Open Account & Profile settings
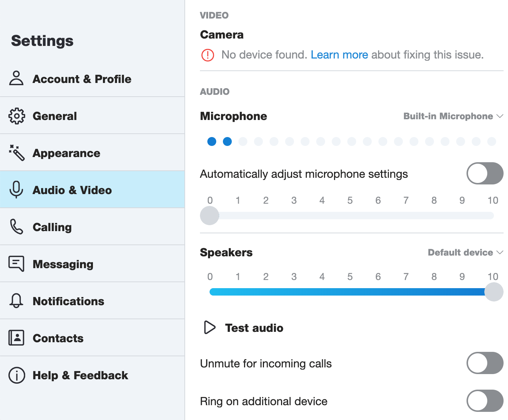This screenshot has height=420, width=508. click(92, 79)
